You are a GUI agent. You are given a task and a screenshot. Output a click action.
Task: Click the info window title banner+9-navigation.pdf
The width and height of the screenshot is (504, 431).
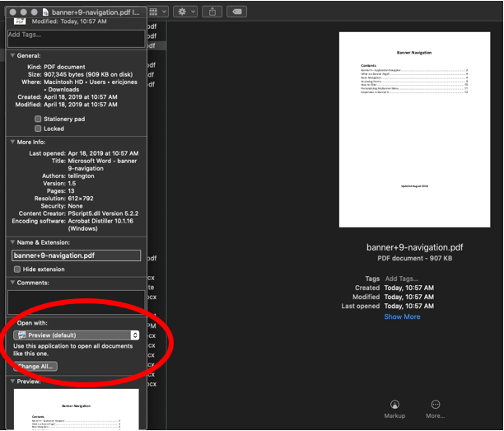[x=96, y=12]
